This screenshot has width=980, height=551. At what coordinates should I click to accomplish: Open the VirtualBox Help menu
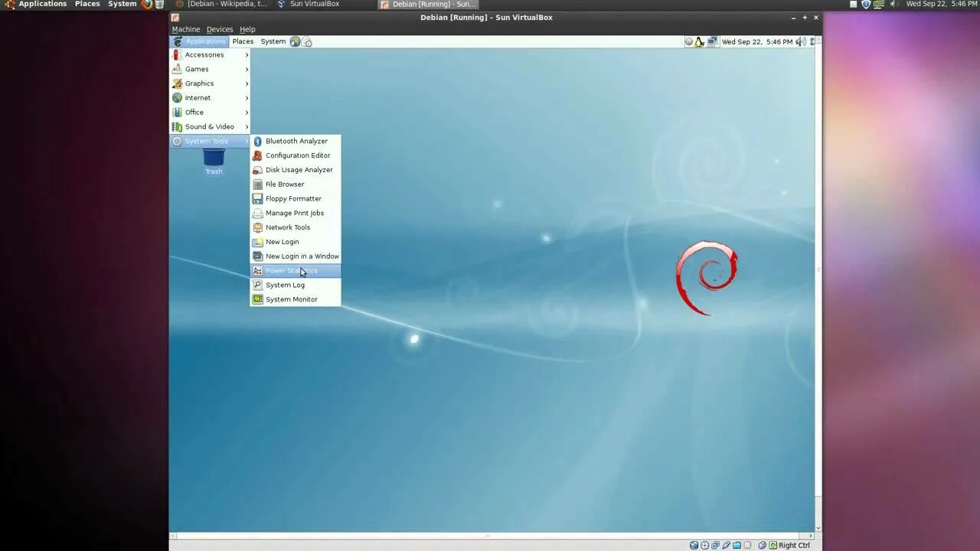(x=247, y=29)
